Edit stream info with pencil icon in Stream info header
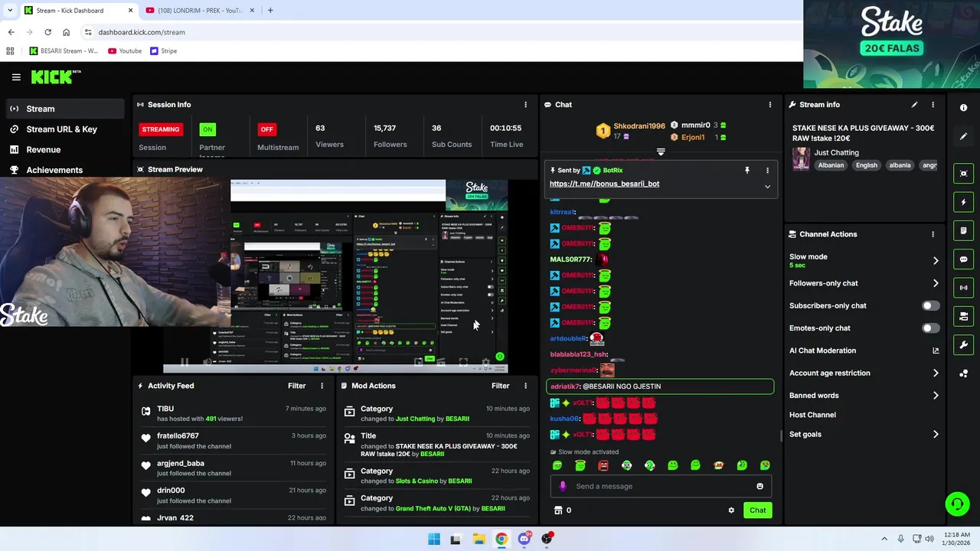 pyautogui.click(x=914, y=105)
